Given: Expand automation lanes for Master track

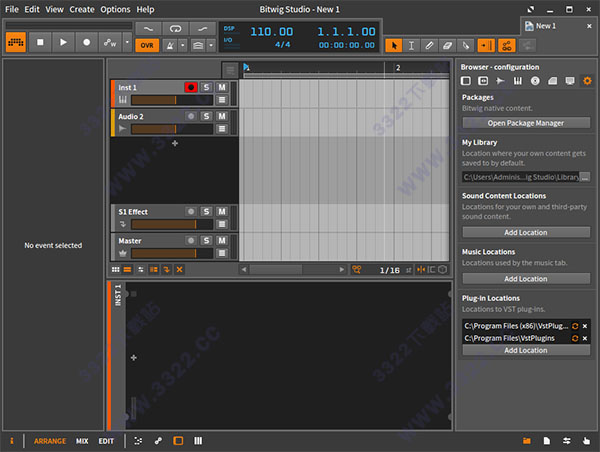Looking at the screenshot, I should [x=222, y=253].
